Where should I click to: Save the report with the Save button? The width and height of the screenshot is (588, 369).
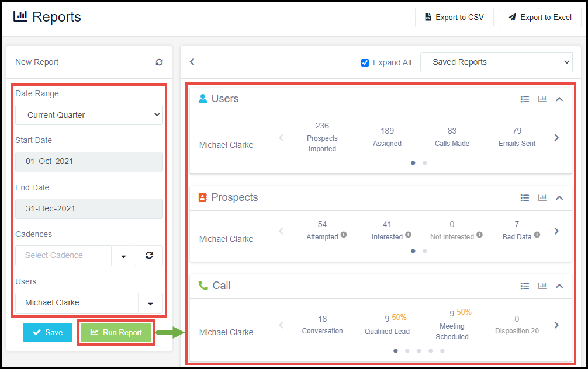click(47, 333)
